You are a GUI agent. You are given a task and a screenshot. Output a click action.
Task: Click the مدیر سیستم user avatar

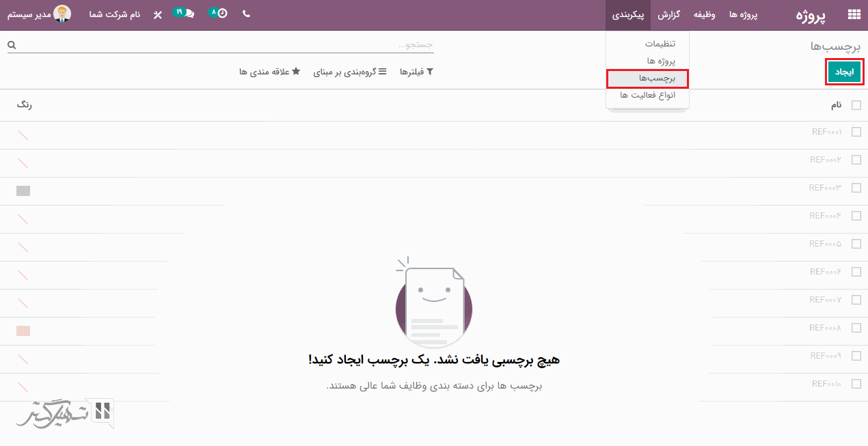[x=62, y=14]
